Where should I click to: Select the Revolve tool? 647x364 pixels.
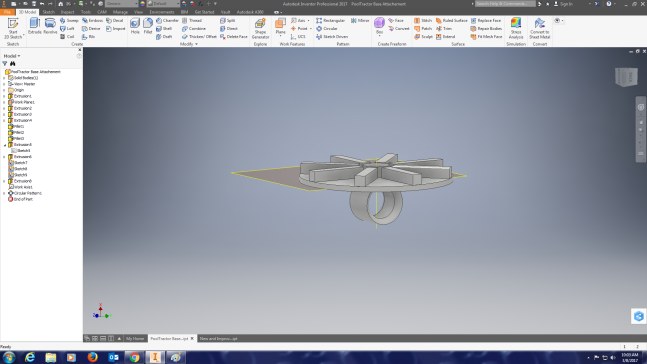[x=50, y=26]
